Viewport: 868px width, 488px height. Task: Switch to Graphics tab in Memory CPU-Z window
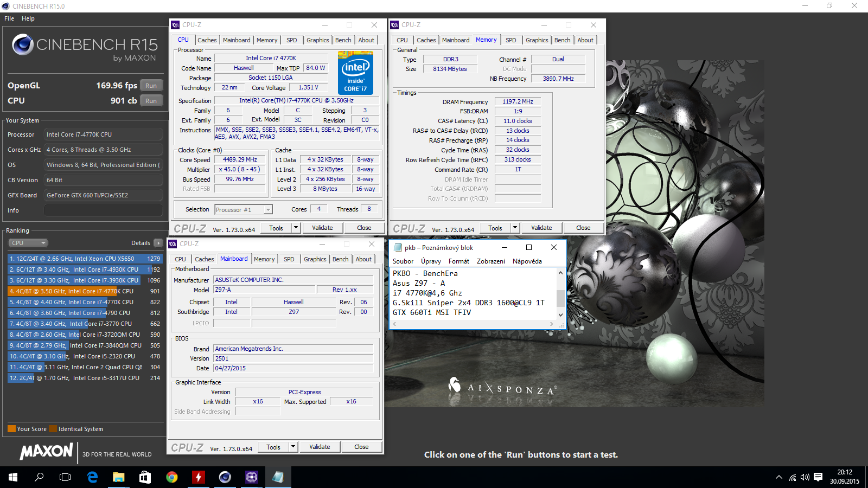pos(537,40)
